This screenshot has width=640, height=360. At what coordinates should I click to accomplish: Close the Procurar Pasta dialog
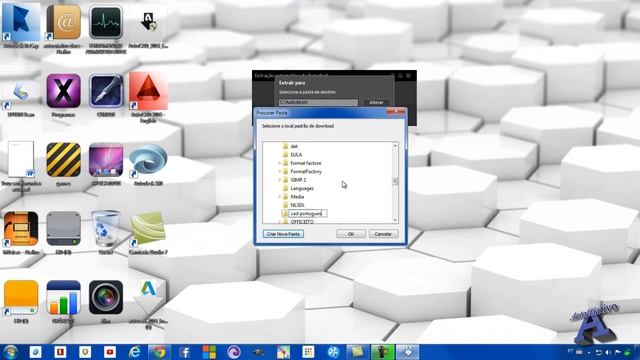point(396,112)
